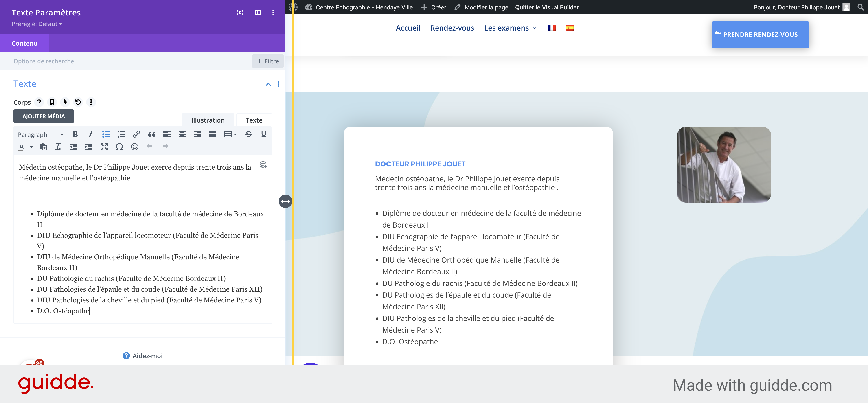Click the Filtre button
868x403 pixels.
coord(268,61)
